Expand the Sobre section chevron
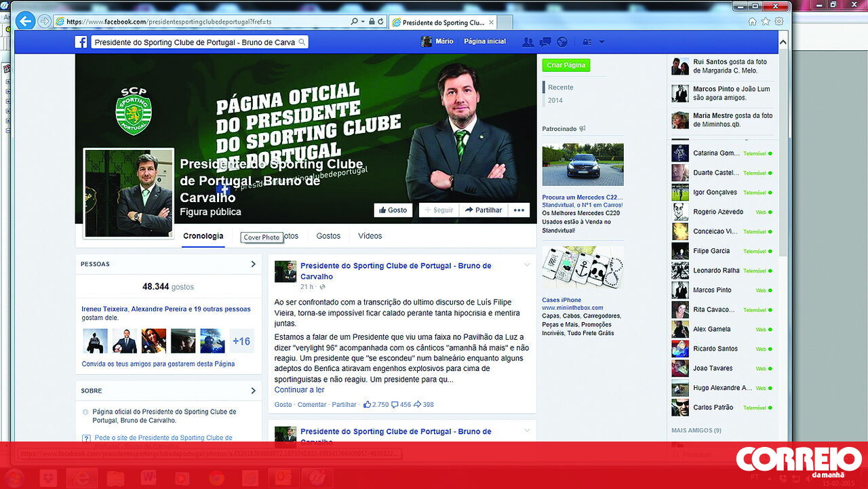The width and height of the screenshot is (868, 489). coord(254,391)
